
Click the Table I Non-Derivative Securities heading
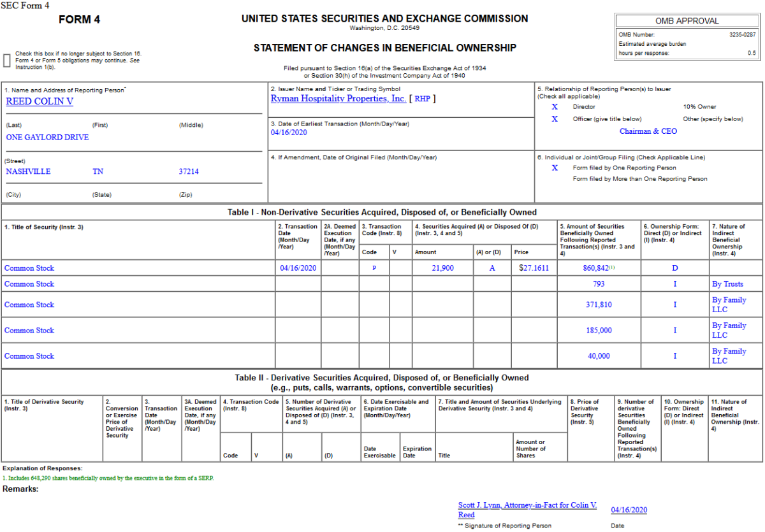[x=382, y=212]
